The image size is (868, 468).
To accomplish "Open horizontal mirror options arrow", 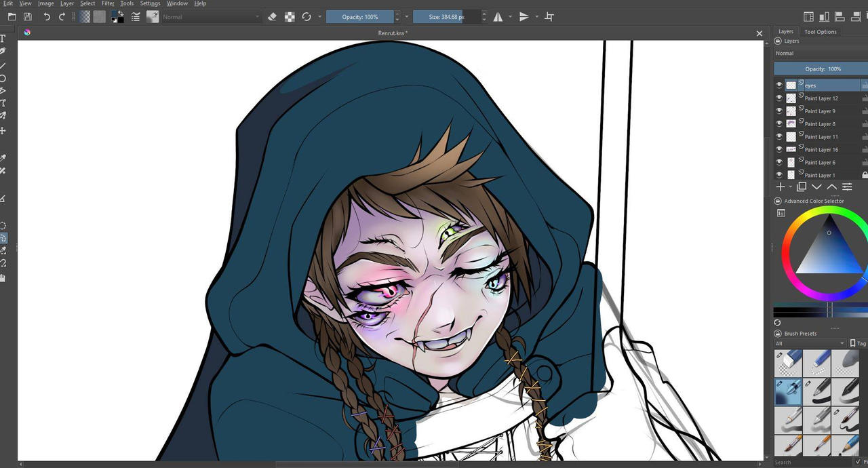I will 510,17.
